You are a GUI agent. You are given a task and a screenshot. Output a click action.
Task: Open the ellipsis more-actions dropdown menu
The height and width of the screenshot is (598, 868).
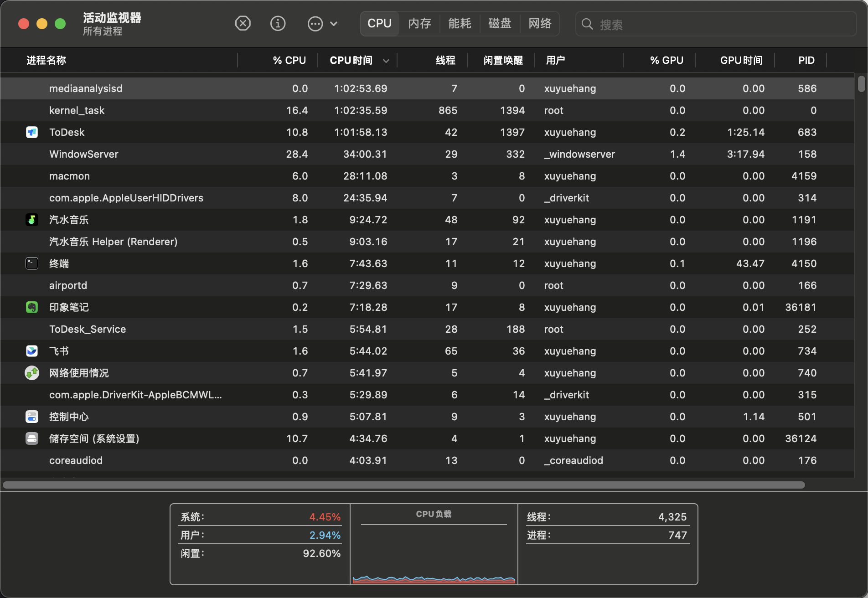click(322, 23)
